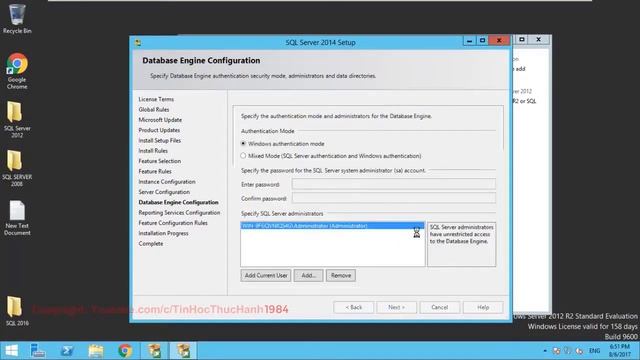Switch to first SQL setup taskbar item
640x360 pixels.
point(154,351)
